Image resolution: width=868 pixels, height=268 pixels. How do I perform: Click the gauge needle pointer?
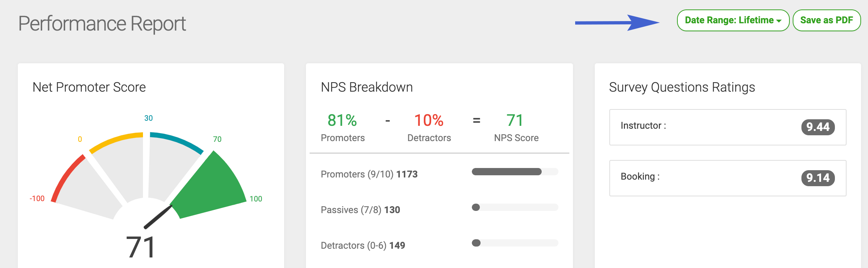point(158,217)
